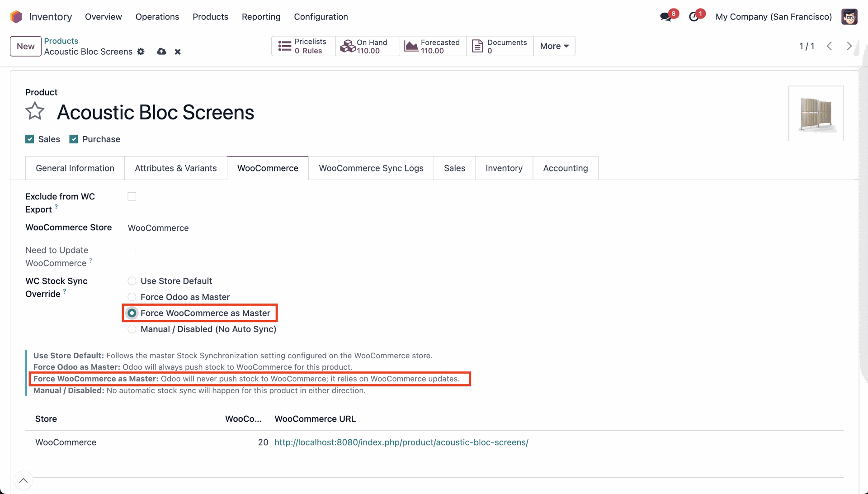Switch to the Inventory tab
Screen dimensions: 868x494
pyautogui.click(x=504, y=168)
